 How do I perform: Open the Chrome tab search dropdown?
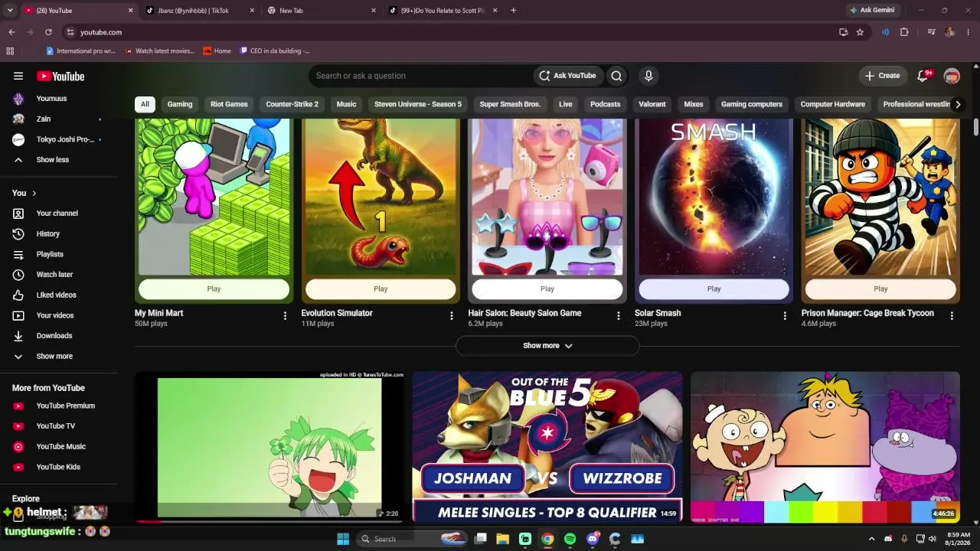[10, 11]
